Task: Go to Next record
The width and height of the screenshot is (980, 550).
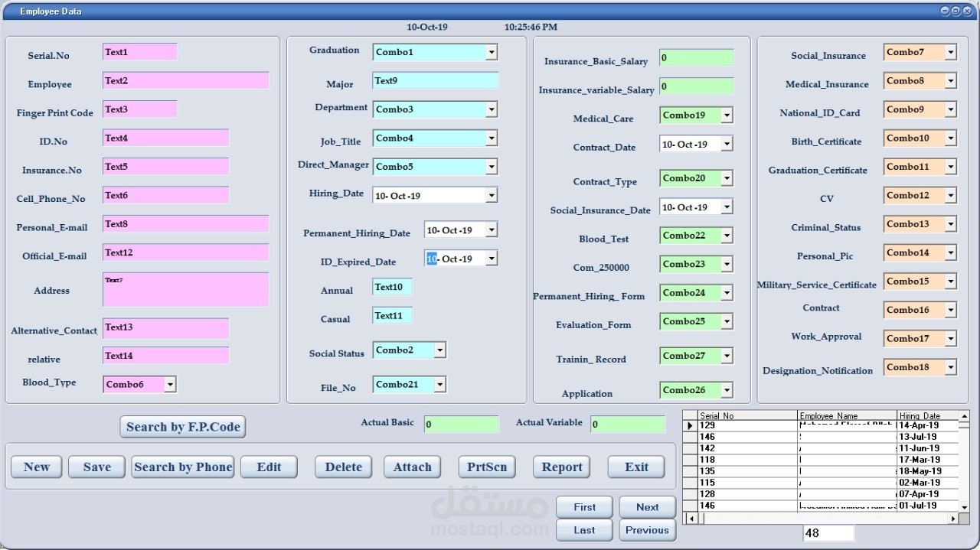Action: [648, 507]
